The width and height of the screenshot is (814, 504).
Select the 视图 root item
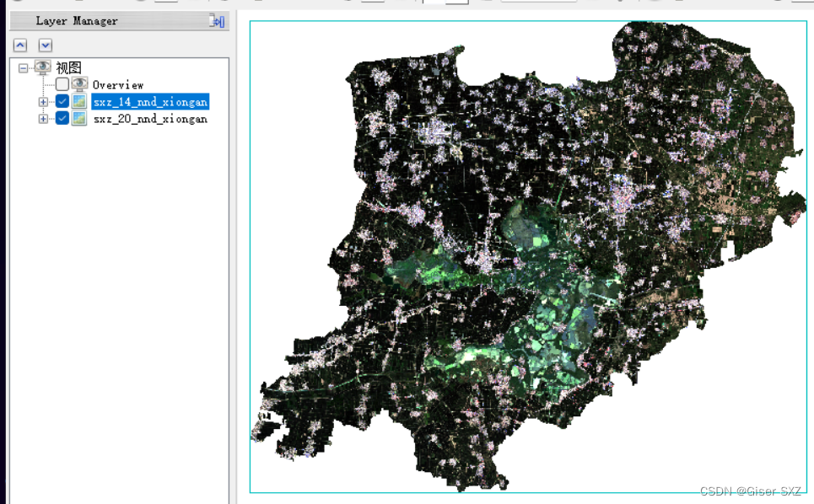click(x=68, y=68)
